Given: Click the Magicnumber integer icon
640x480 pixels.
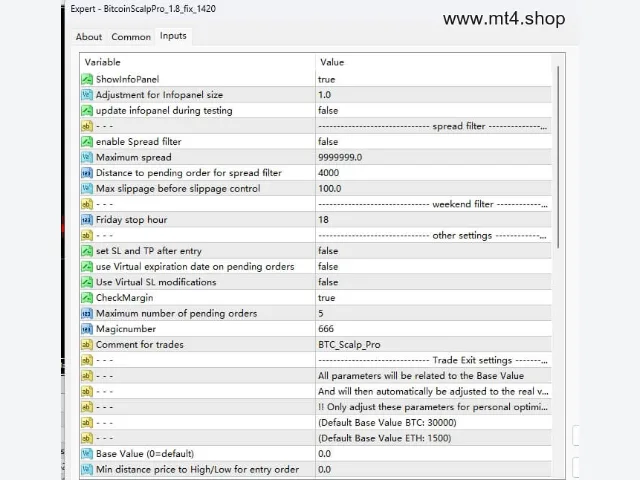Looking at the screenshot, I should [x=87, y=329].
